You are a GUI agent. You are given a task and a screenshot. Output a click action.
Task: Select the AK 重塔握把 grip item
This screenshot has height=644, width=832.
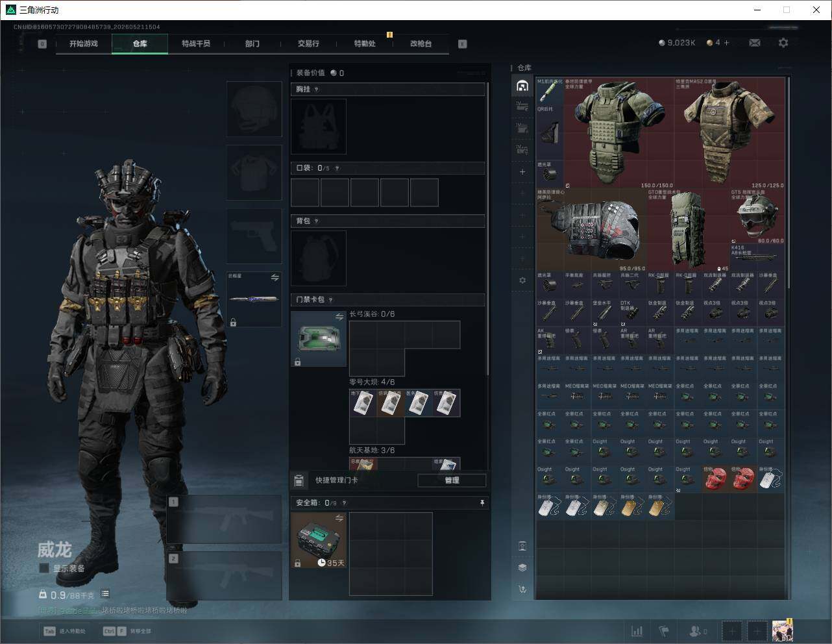tap(550, 340)
